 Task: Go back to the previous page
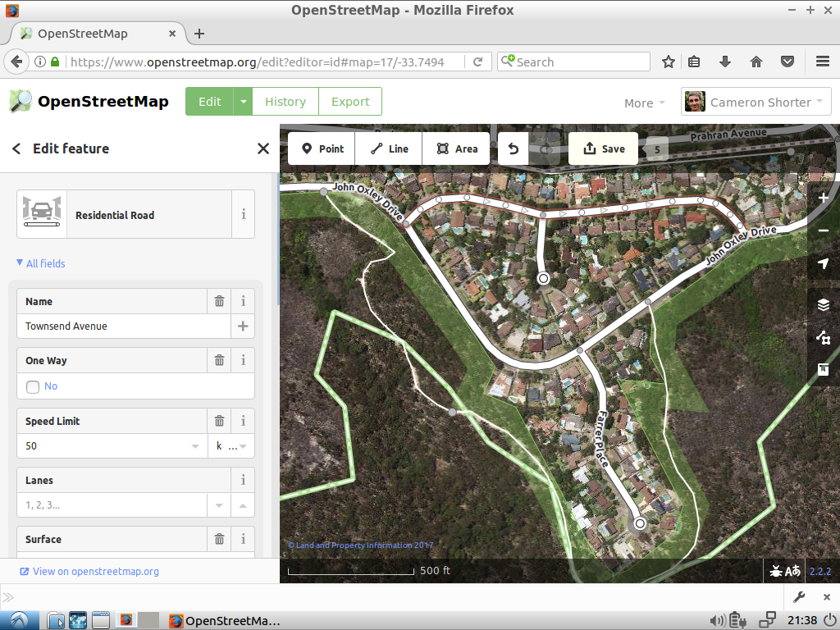coord(16,62)
